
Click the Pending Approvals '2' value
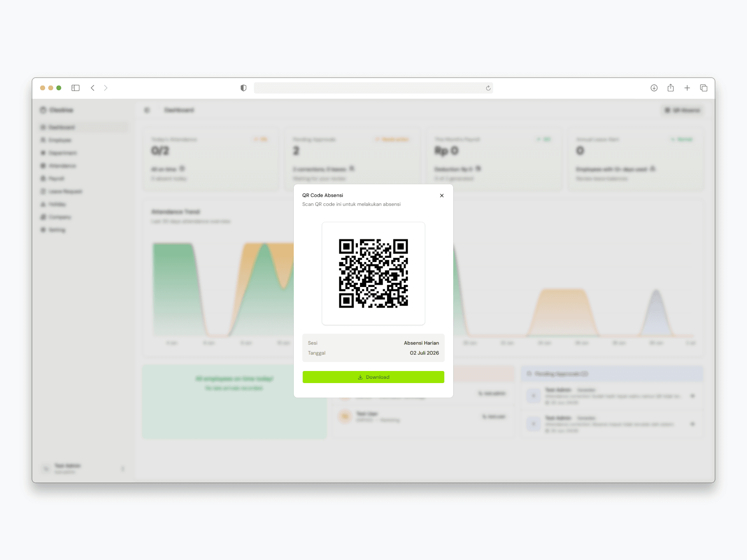[296, 151]
